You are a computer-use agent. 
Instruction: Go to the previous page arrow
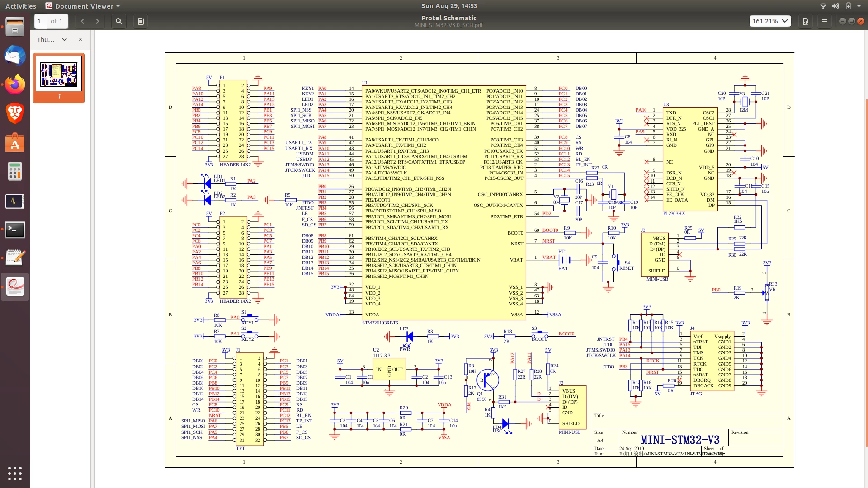click(82, 21)
